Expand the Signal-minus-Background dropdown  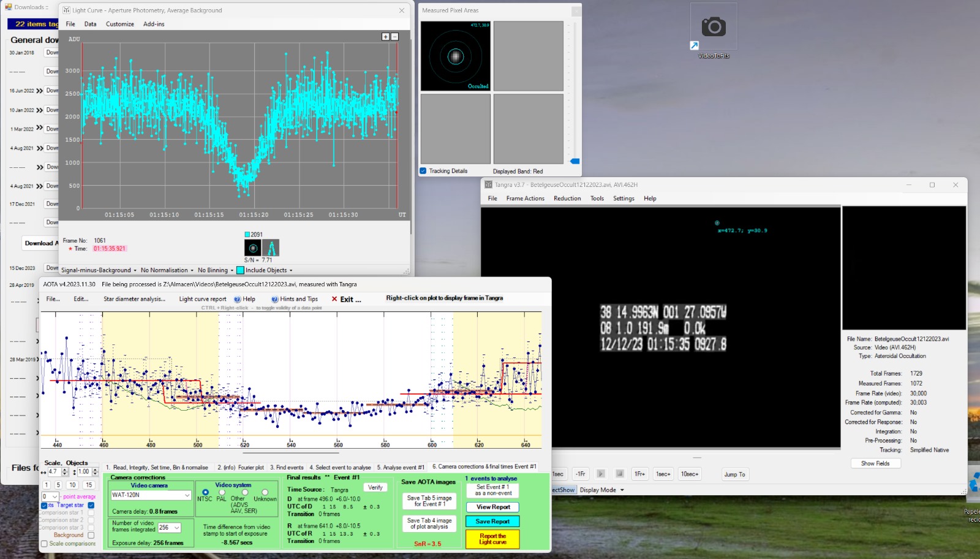click(x=99, y=270)
